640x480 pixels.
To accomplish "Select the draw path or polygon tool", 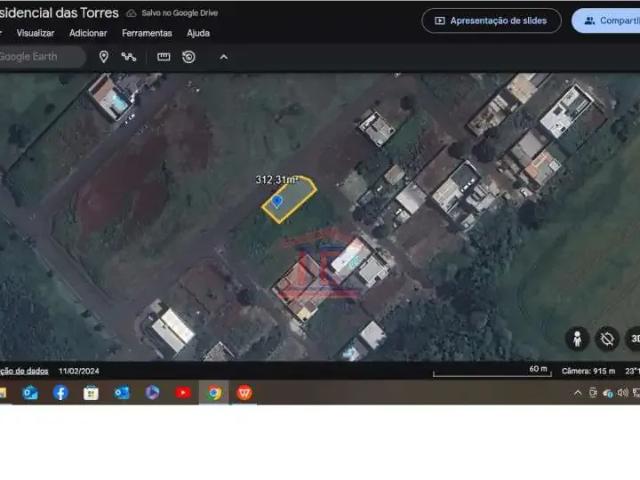I will click(129, 57).
